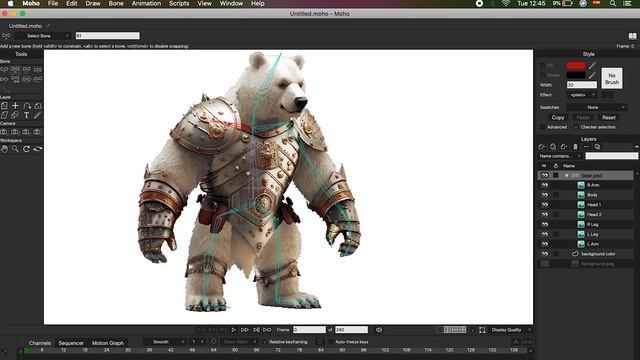Select the Zoom Workspace magnifier tool
The width and height of the screenshot is (640, 360).
pos(16,149)
